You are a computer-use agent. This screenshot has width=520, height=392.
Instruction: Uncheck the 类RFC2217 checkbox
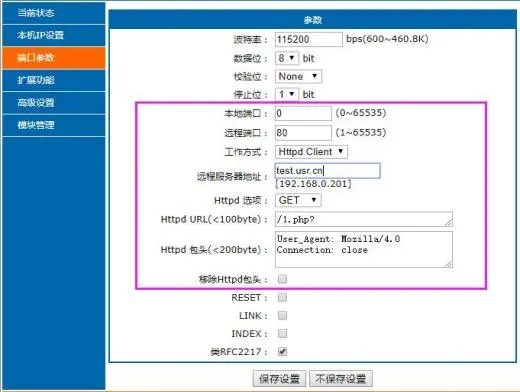(282, 351)
